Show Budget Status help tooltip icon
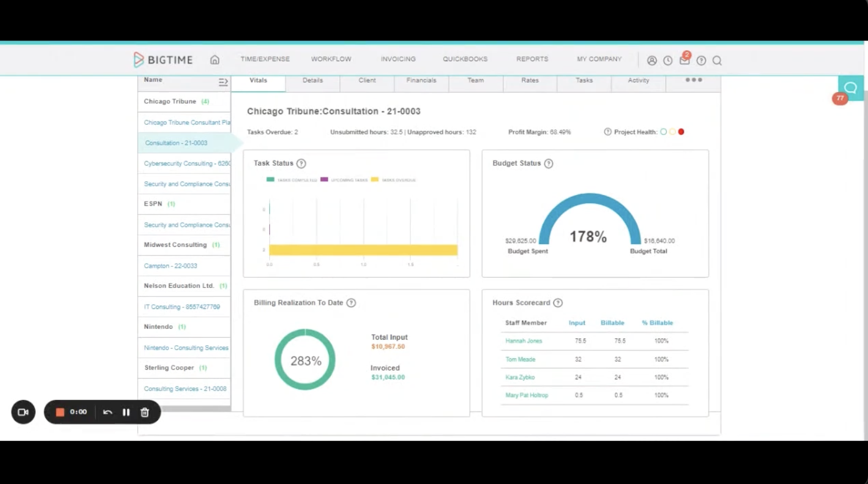 (x=549, y=164)
